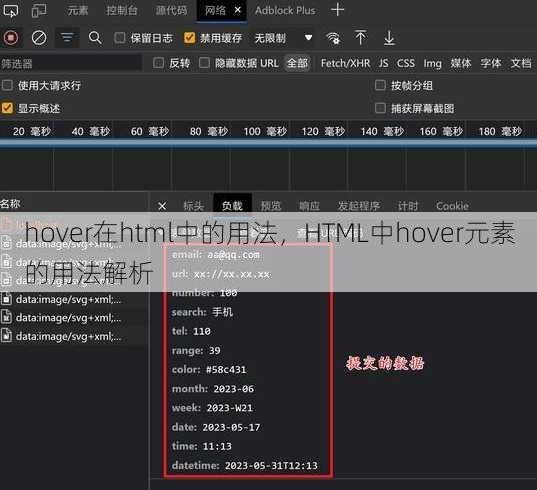Open the 标头 details tab
The image size is (537, 490).
pyautogui.click(x=193, y=206)
